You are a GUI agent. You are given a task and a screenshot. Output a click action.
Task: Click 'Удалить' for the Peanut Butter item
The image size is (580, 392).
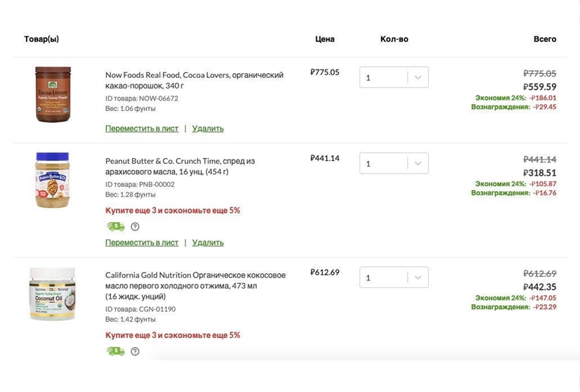207,242
